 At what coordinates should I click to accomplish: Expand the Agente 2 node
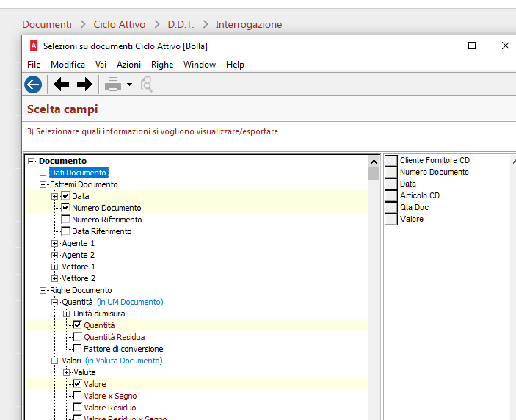coord(54,255)
